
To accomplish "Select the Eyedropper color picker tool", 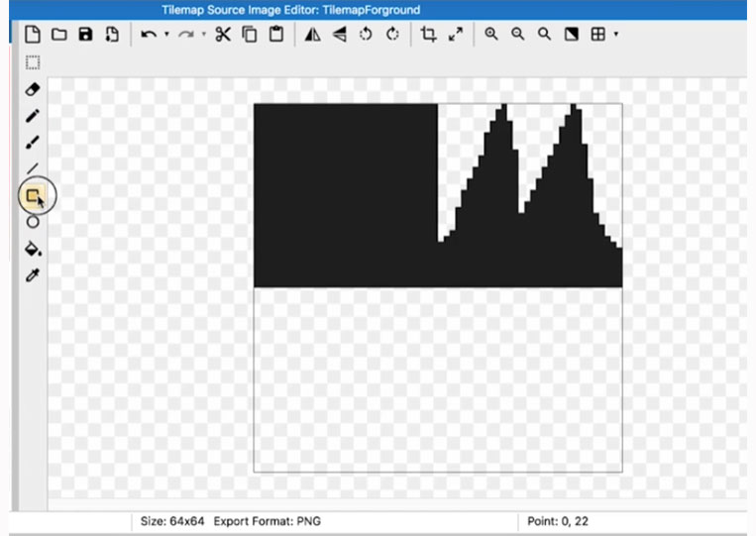I will 33,275.
